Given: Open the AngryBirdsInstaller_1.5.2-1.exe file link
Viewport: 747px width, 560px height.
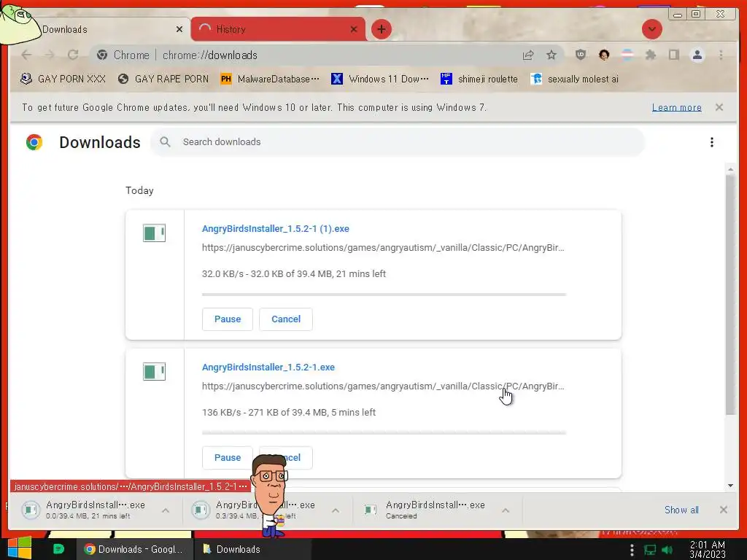Looking at the screenshot, I should pos(268,367).
